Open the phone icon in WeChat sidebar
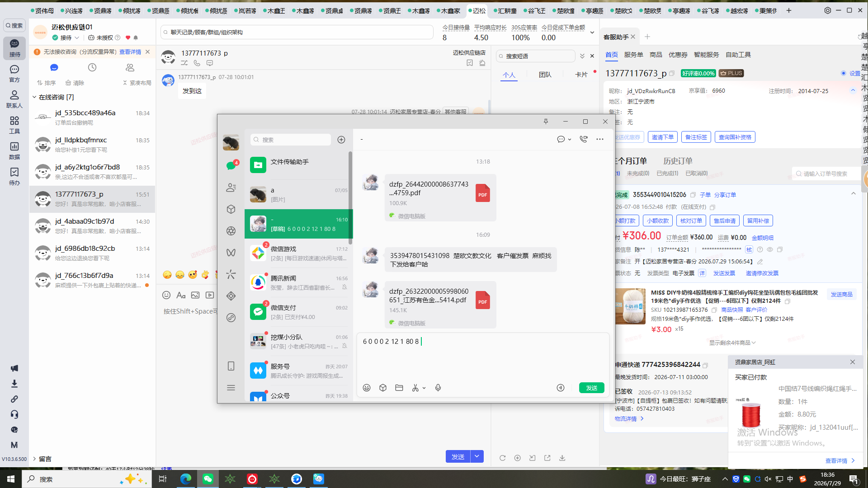The height and width of the screenshot is (488, 868). (x=231, y=366)
